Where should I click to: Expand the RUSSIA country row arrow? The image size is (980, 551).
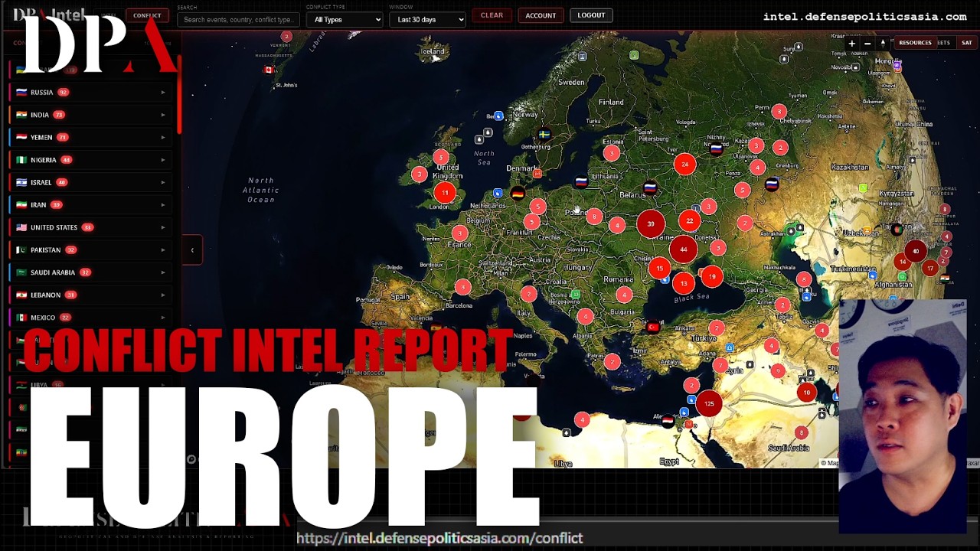[x=162, y=93]
